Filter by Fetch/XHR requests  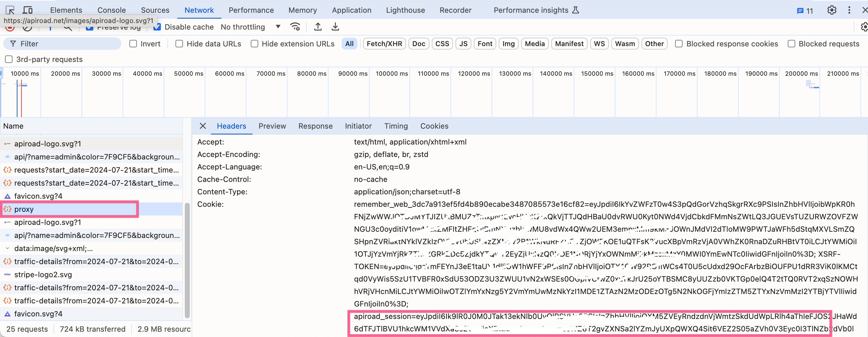384,44
